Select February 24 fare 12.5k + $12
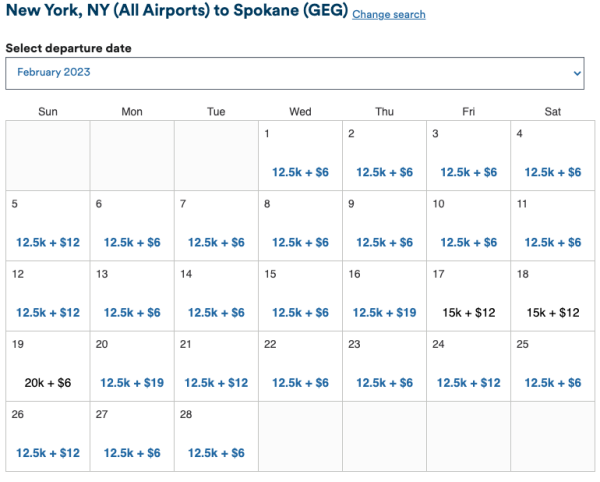600x482 pixels. coord(469,382)
